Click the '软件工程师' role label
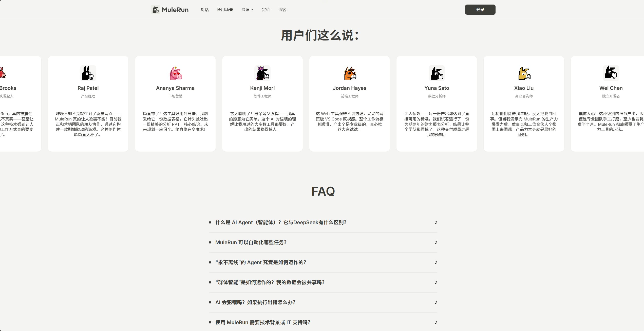 pyautogui.click(x=262, y=96)
